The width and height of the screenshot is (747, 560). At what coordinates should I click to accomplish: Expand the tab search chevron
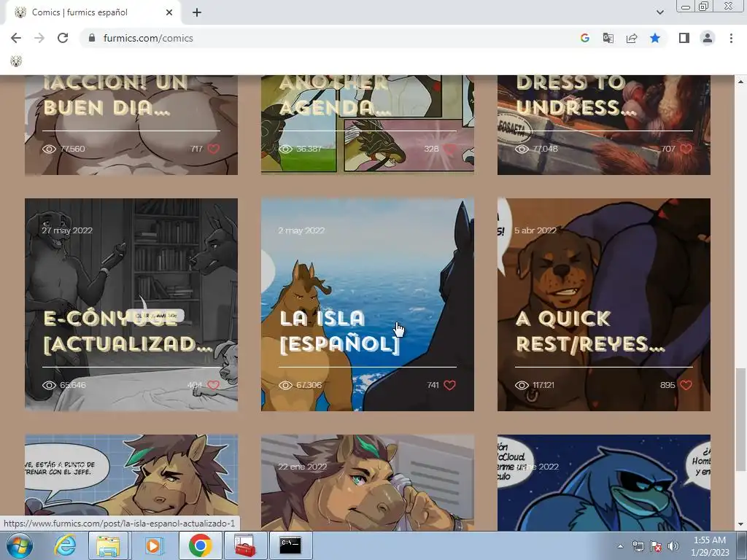pyautogui.click(x=659, y=12)
